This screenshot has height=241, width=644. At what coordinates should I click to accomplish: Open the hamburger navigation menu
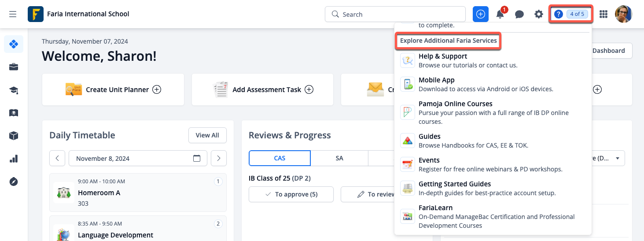(x=13, y=14)
